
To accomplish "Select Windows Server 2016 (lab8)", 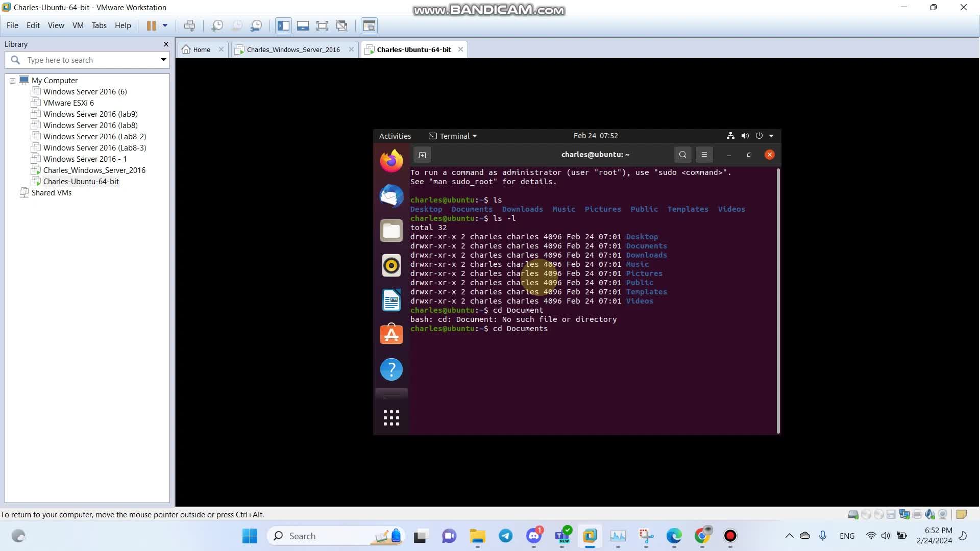I will click(x=90, y=126).
